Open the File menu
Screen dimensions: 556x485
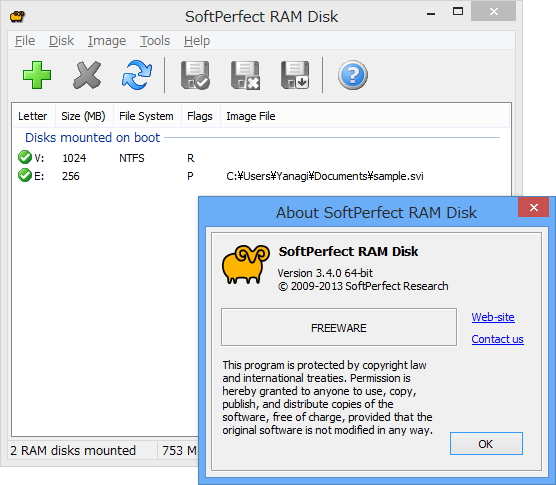25,41
